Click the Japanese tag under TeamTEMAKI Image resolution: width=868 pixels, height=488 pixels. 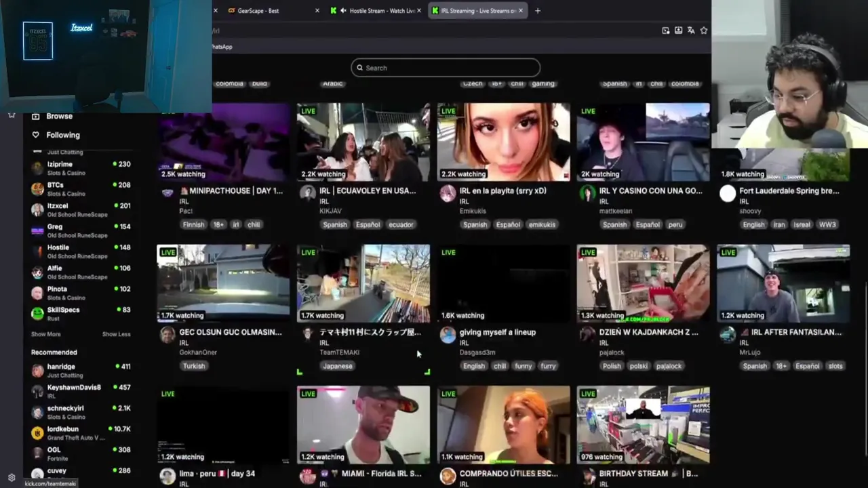coord(337,366)
